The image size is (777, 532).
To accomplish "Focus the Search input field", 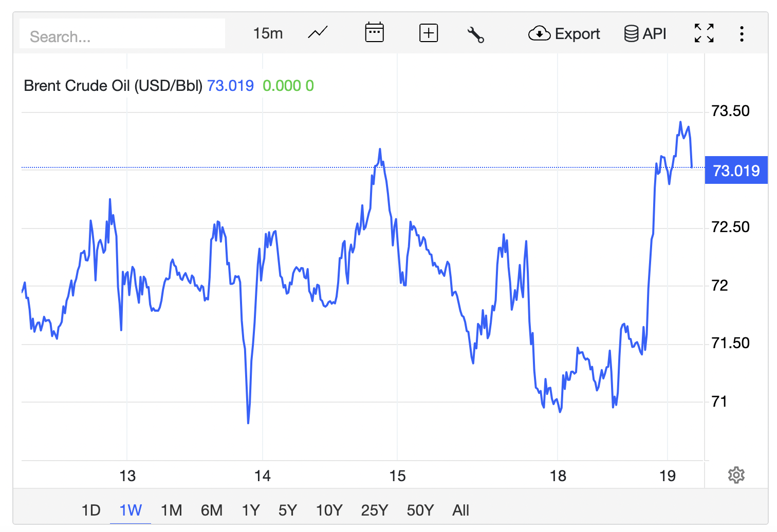I will [x=122, y=34].
